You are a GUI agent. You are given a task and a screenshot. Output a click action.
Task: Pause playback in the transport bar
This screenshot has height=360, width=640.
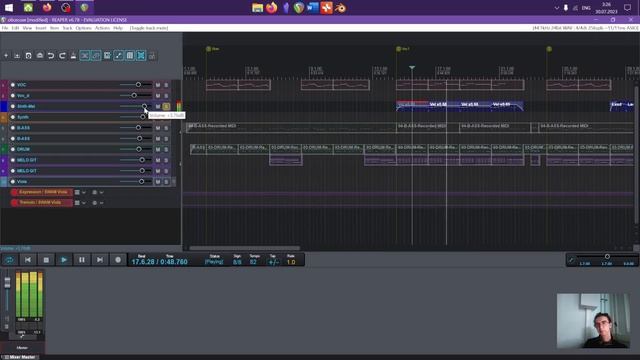tap(82, 260)
